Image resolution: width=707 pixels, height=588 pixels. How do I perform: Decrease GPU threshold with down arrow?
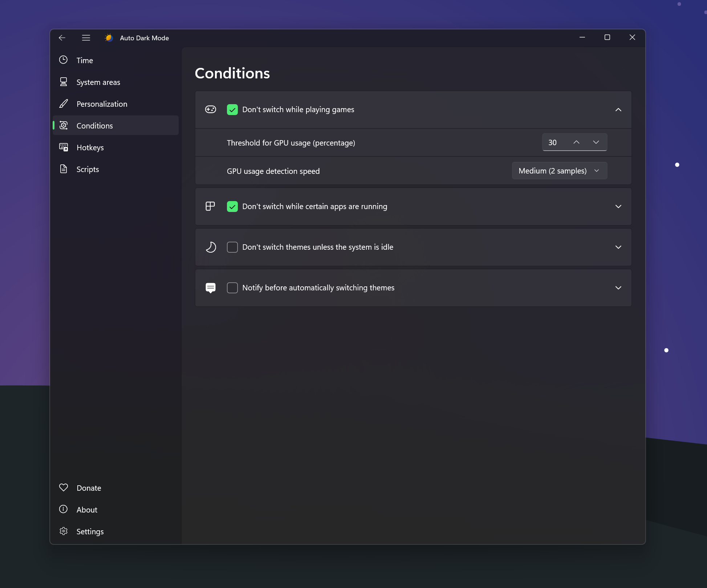tap(596, 142)
